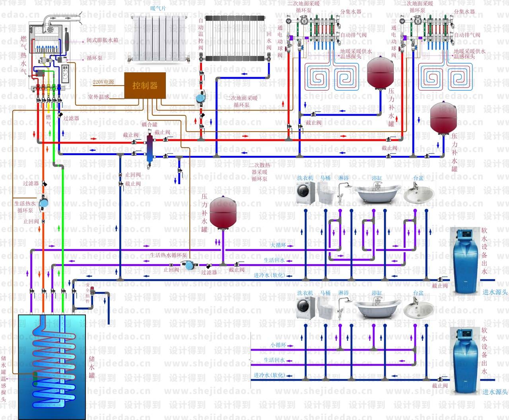
Task: Select the lower floor toilet
Action: [326, 308]
